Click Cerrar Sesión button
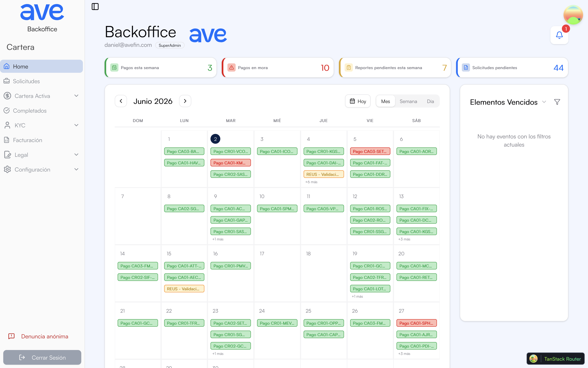This screenshot has height=368, width=588. click(x=42, y=357)
